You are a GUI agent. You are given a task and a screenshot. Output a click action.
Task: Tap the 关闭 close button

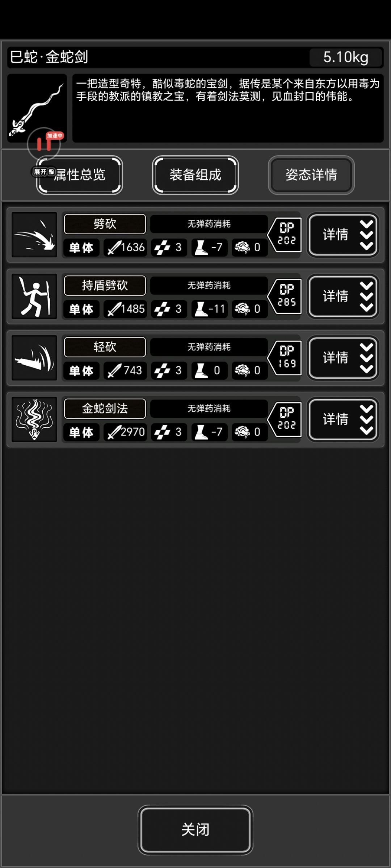tap(195, 830)
